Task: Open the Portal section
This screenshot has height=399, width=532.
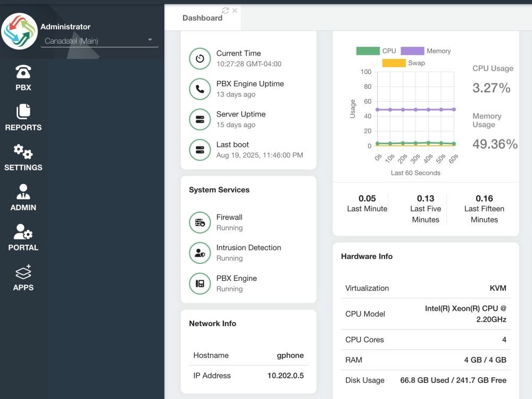Action: pos(23,237)
